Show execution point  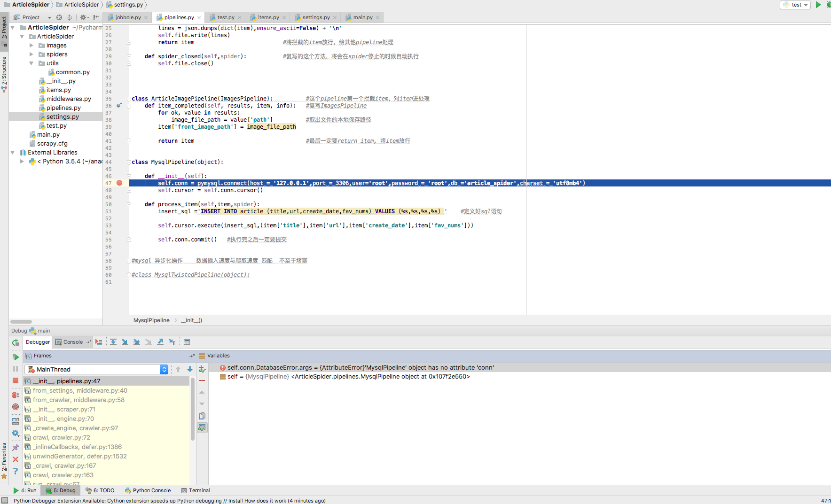point(99,342)
